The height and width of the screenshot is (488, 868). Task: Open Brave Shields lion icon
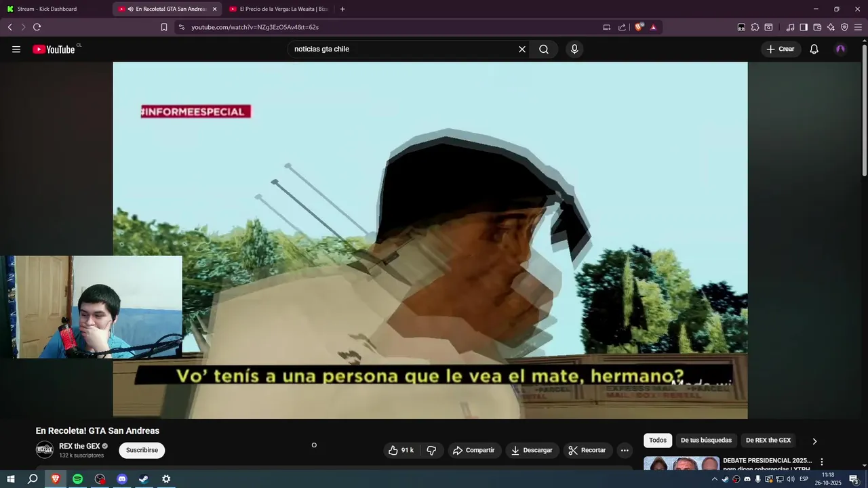639,27
